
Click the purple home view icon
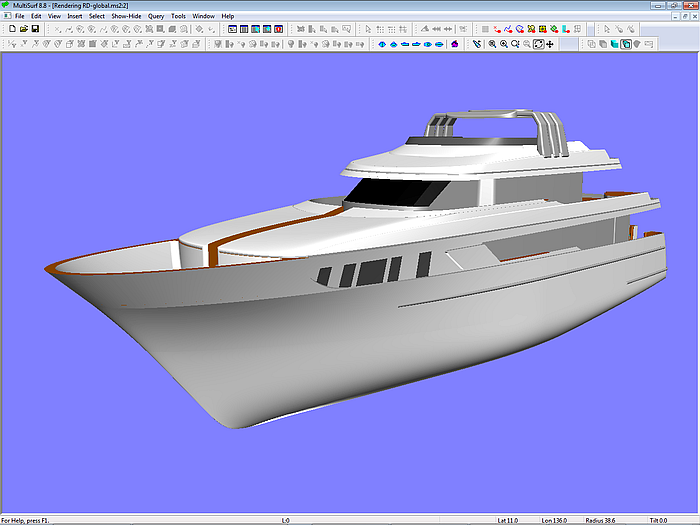(455, 44)
